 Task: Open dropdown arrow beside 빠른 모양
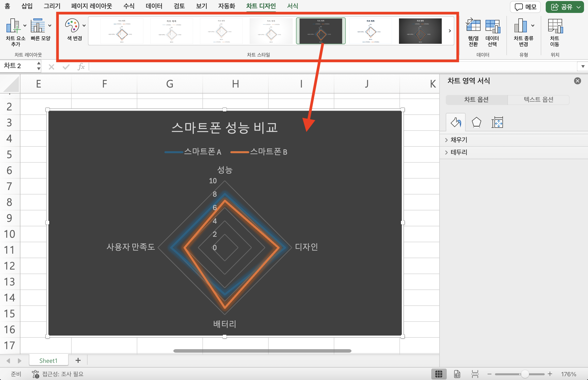click(x=50, y=25)
